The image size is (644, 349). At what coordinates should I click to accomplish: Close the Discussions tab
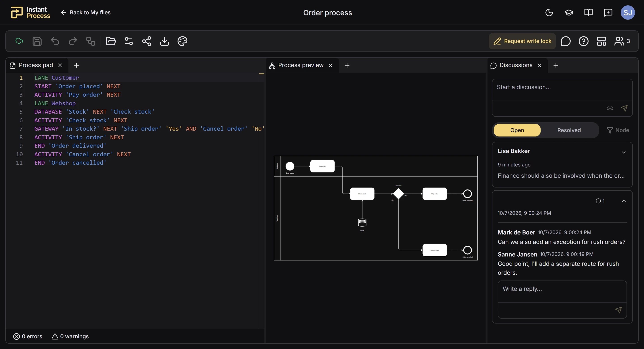(539, 65)
